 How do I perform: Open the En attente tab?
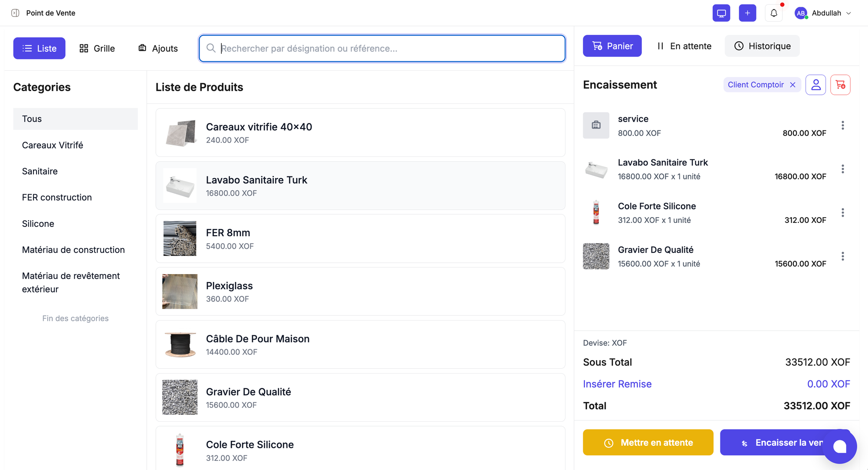point(684,46)
